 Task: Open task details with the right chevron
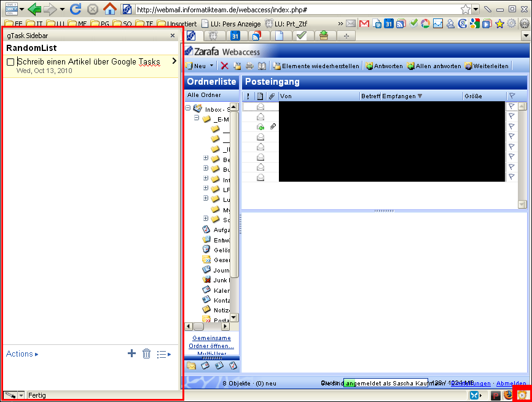174,61
